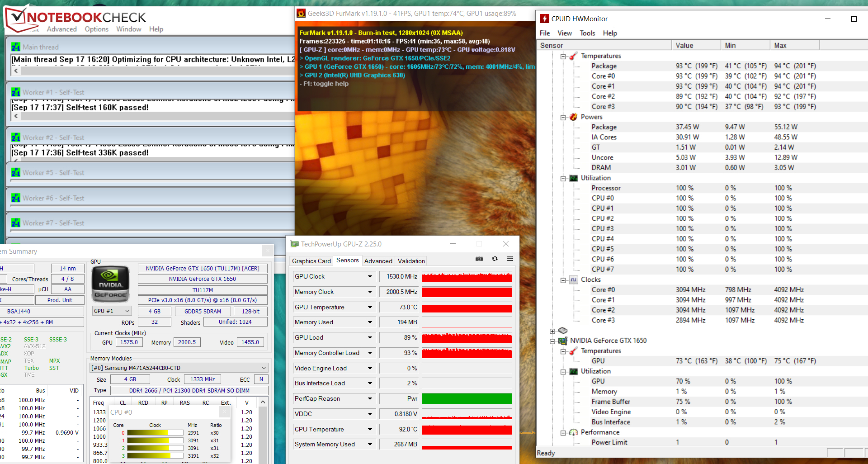Screen dimensions: 868x464
Task: Open Help menu in Prime95
Action: (156, 29)
